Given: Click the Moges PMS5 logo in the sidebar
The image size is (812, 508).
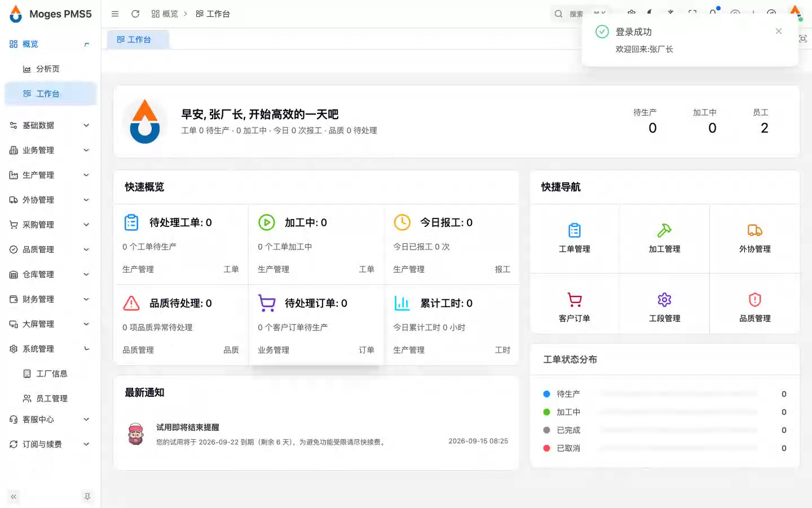Looking at the screenshot, I should coord(16,14).
